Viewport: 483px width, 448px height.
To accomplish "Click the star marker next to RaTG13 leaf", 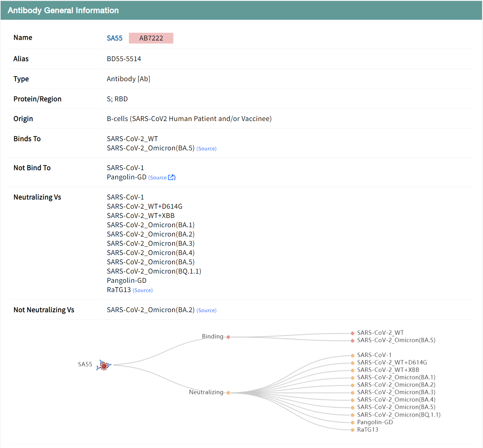I will pyautogui.click(x=353, y=430).
